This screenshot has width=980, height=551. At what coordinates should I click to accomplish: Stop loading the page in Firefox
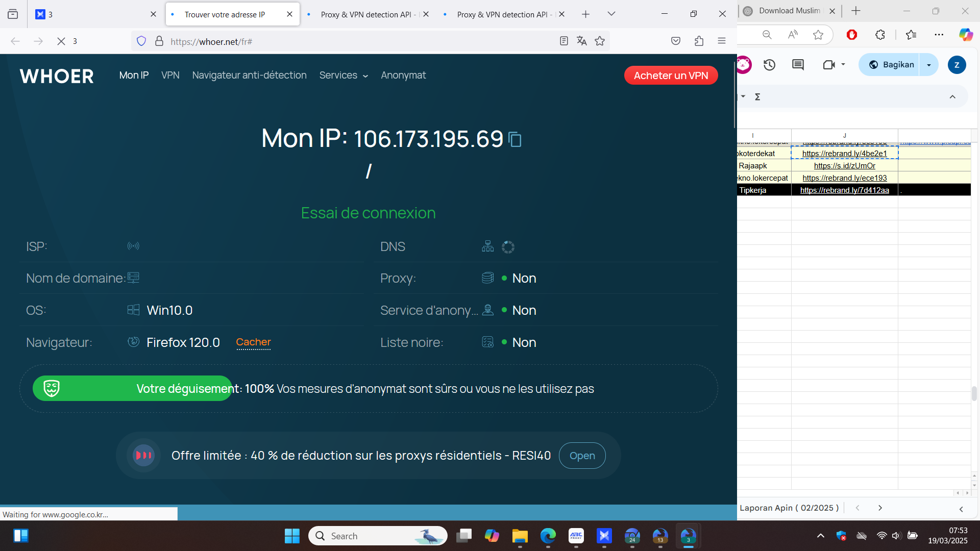(x=61, y=41)
